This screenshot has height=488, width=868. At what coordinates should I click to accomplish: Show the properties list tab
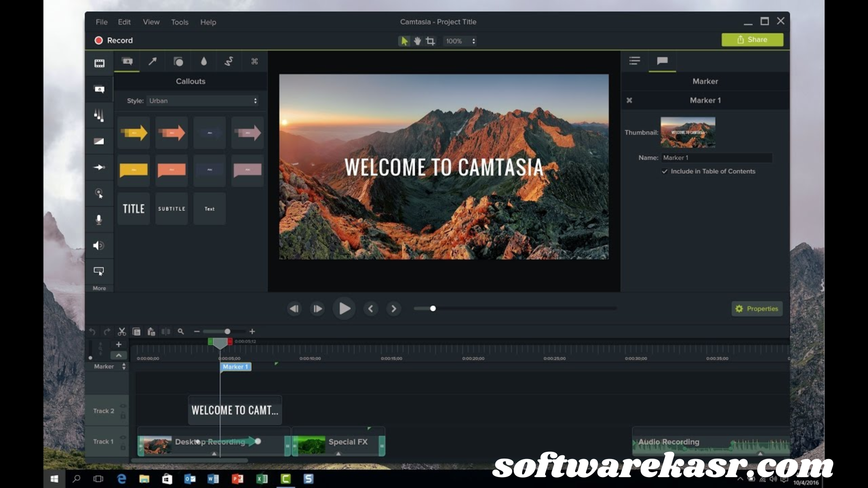click(635, 61)
